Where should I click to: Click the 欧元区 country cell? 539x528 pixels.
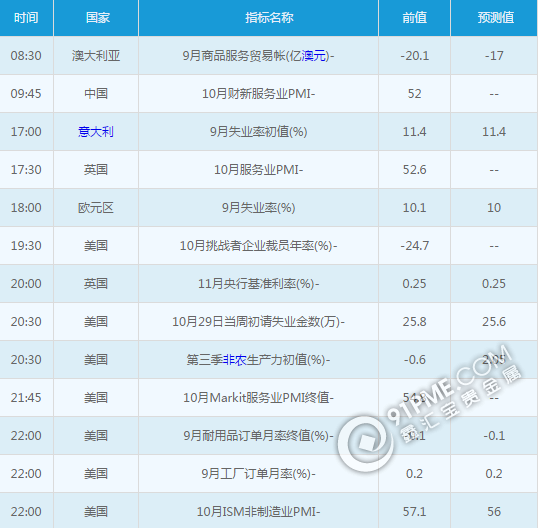pos(96,208)
